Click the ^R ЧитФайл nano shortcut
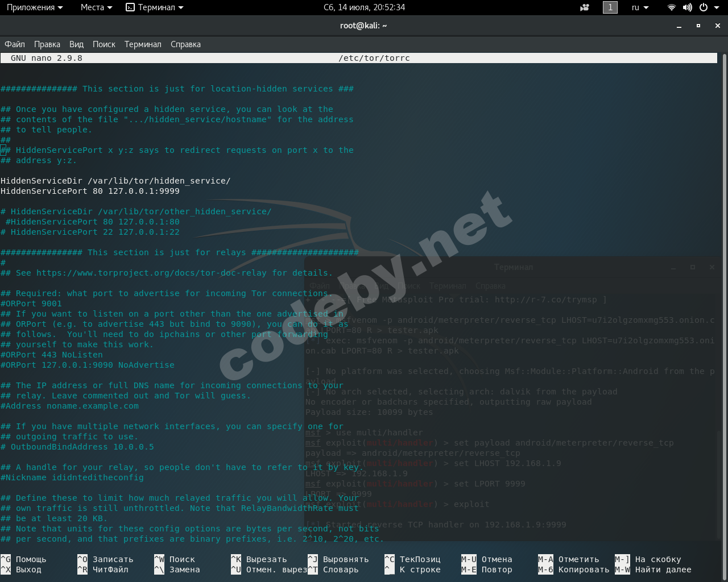 click(x=103, y=569)
